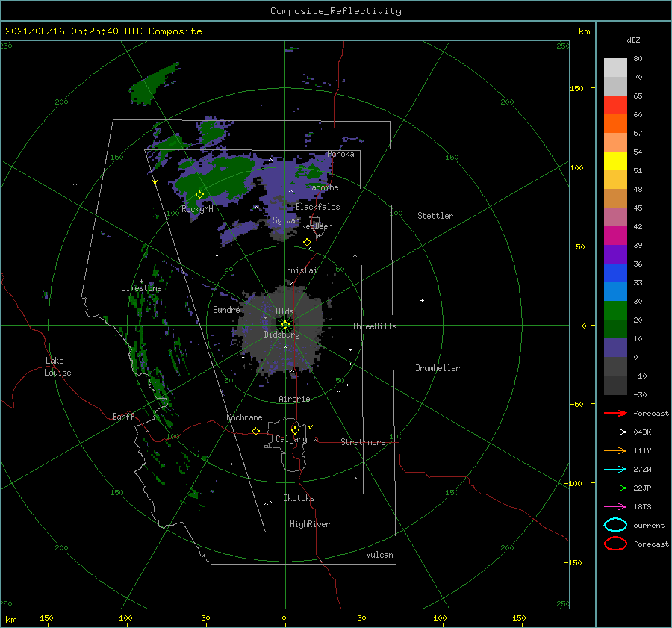The image size is (672, 628).
Task: Click the HighRiver label
Action: 309,524
